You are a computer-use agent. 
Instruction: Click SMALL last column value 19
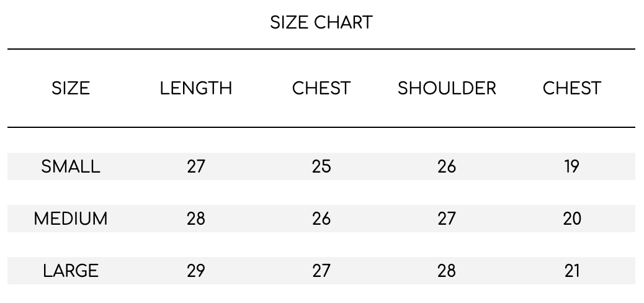click(571, 166)
